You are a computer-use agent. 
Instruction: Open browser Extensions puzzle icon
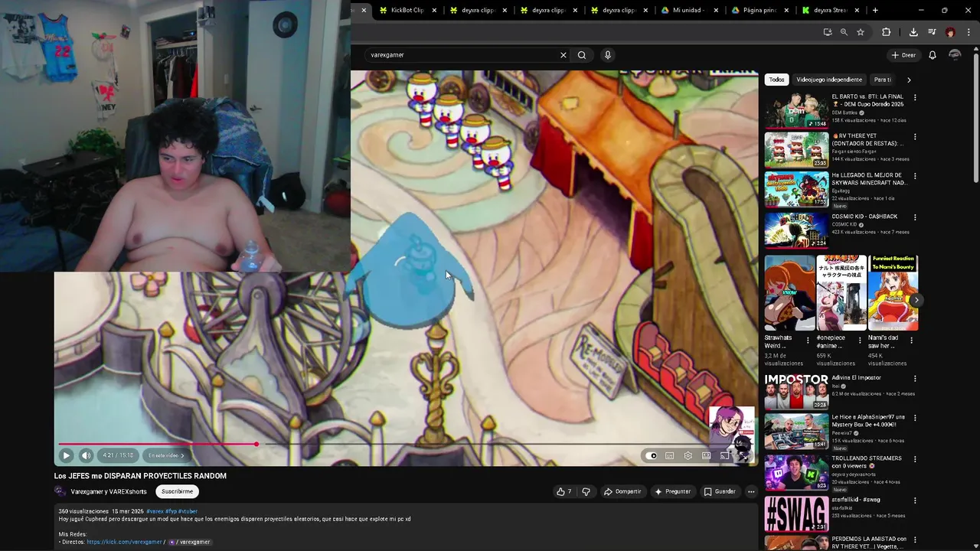coord(887,32)
